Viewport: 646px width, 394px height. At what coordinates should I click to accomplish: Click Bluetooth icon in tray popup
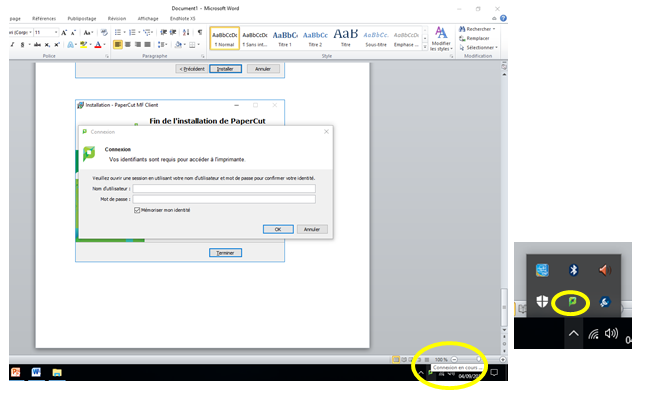573,270
